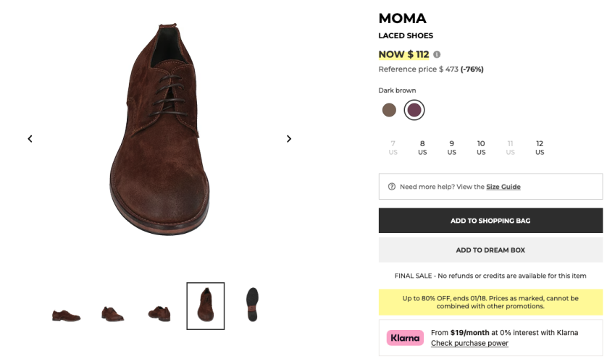Click the previous image arrow

[x=30, y=139]
